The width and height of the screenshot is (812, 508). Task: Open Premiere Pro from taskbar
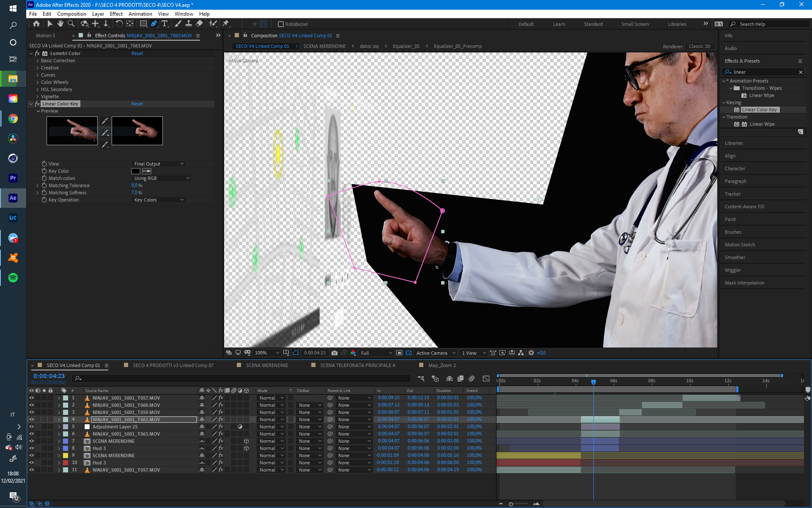pyautogui.click(x=13, y=178)
